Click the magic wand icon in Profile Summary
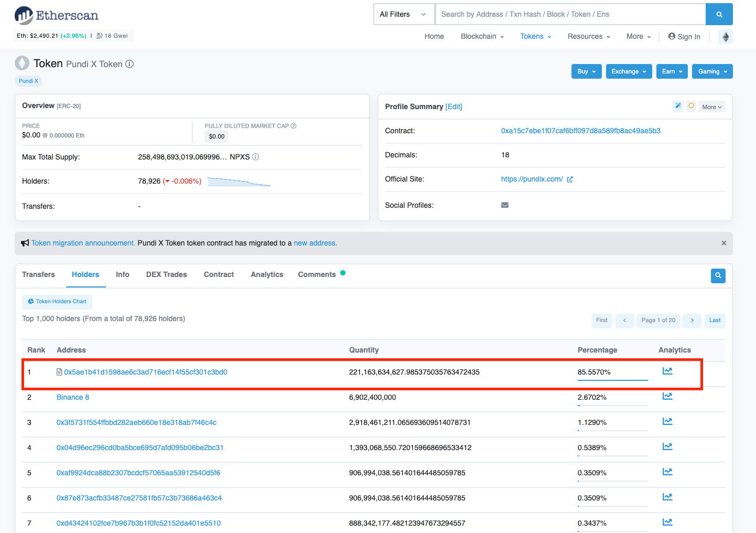 tap(678, 106)
